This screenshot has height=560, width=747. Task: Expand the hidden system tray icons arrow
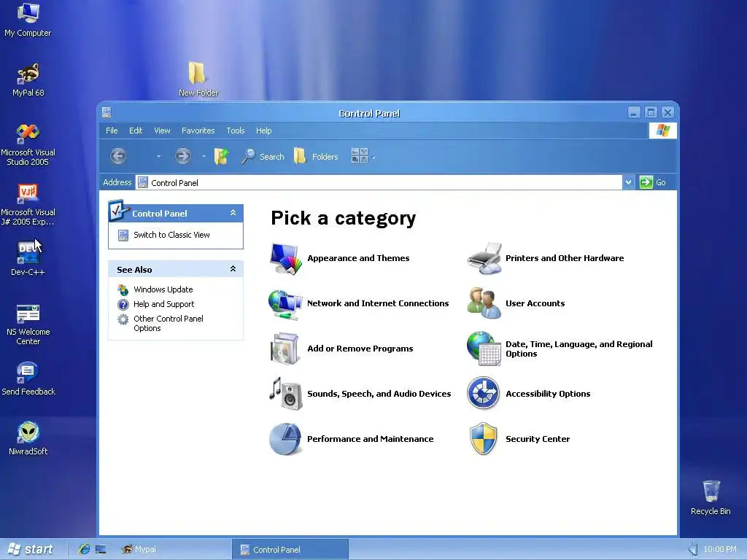(x=693, y=549)
